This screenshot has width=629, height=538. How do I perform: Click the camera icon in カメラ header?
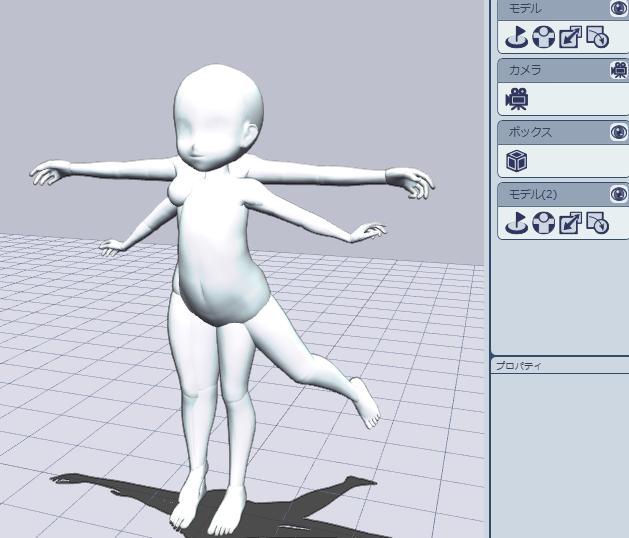[x=619, y=70]
